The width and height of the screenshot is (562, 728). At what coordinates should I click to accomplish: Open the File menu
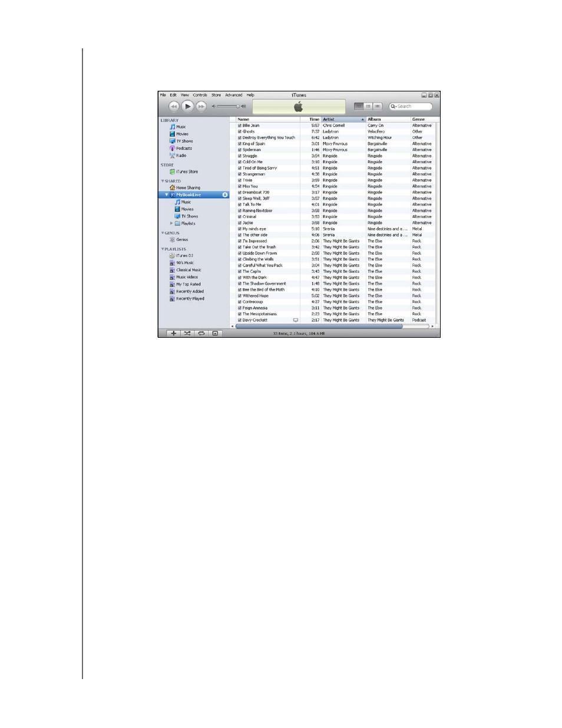tap(163, 95)
